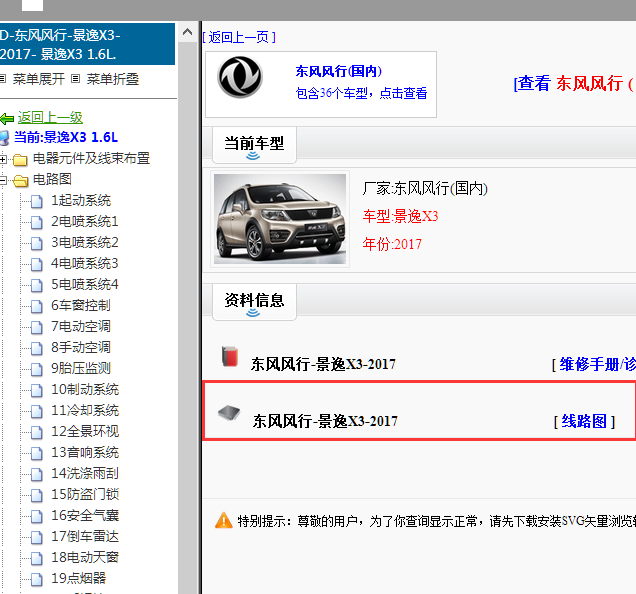Click the 电路图 folder label
The width and height of the screenshot is (636, 594).
pyautogui.click(x=52, y=179)
